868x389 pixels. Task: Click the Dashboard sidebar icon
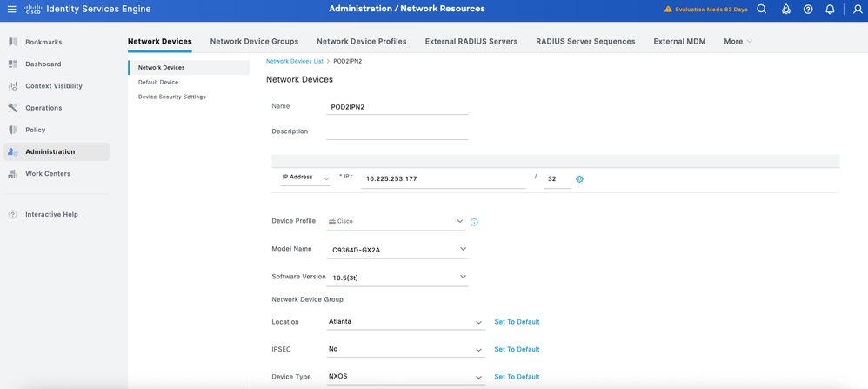tap(13, 64)
